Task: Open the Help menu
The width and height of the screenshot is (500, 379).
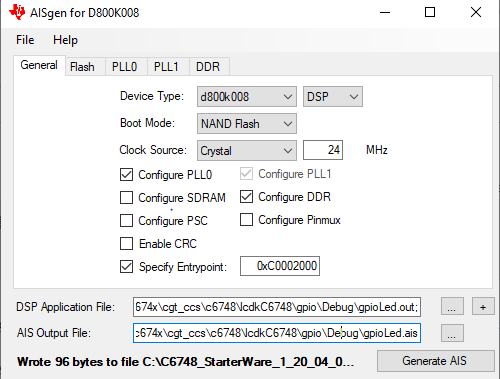Action: pos(65,40)
